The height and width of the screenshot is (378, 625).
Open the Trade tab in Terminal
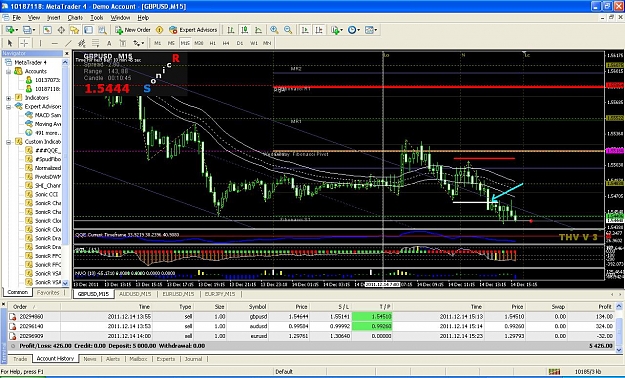[20, 359]
